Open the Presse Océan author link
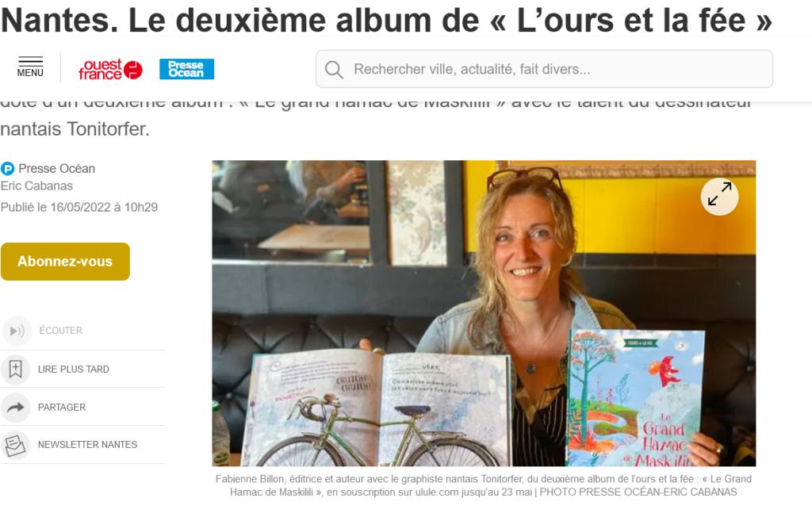This screenshot has width=812, height=517. click(56, 169)
